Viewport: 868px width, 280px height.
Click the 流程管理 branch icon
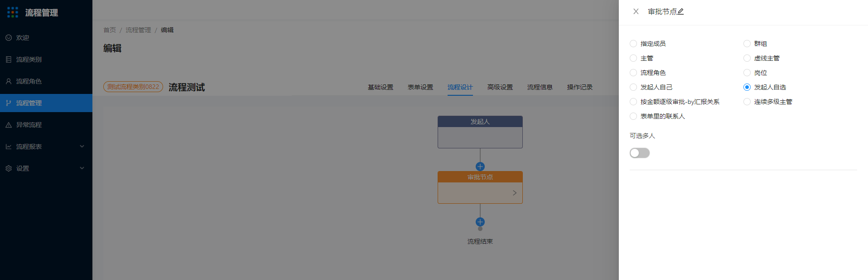[9, 103]
